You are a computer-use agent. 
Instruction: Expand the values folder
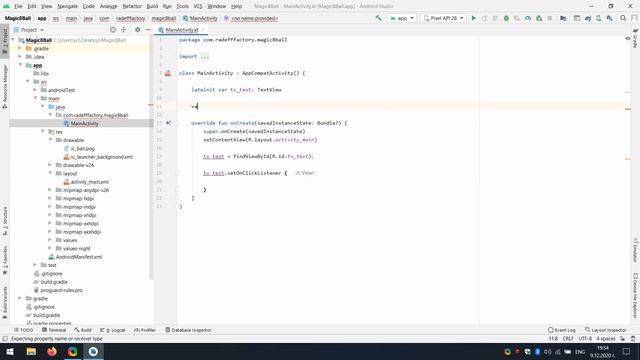(x=50, y=240)
